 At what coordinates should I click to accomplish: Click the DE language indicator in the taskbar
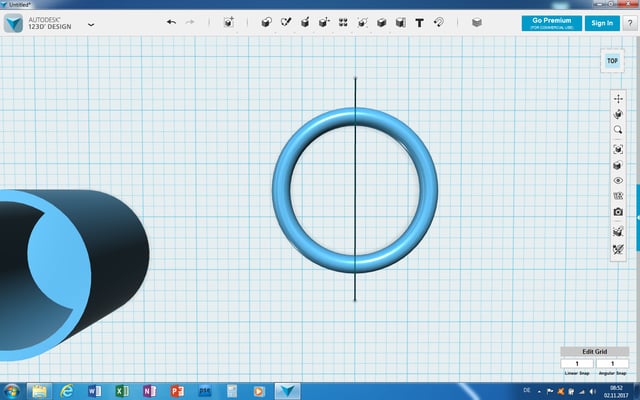pyautogui.click(x=527, y=391)
